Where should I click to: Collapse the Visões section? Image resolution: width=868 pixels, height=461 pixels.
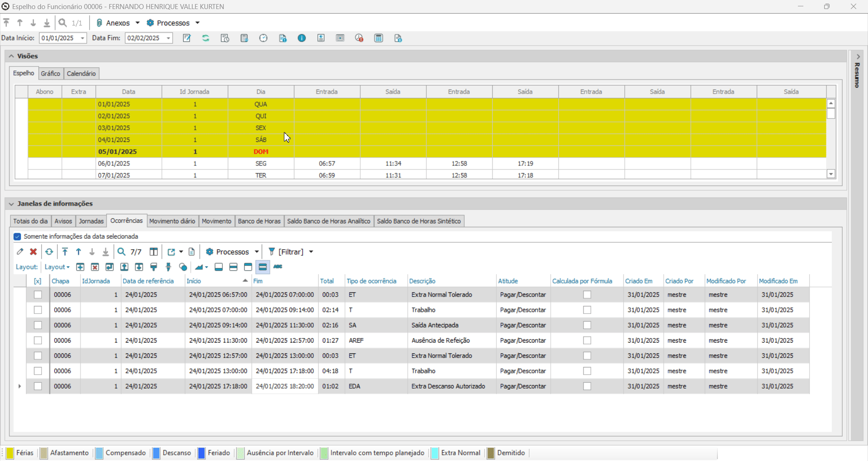pos(11,56)
